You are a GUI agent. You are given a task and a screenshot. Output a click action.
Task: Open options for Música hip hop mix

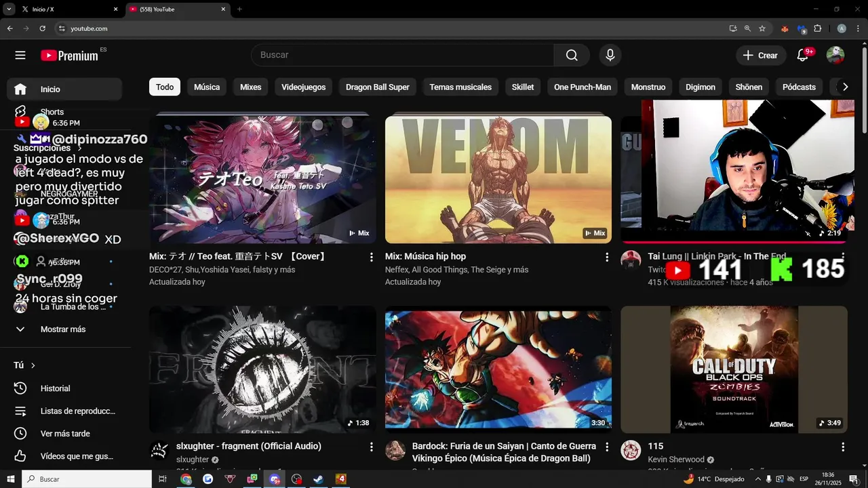point(607,257)
